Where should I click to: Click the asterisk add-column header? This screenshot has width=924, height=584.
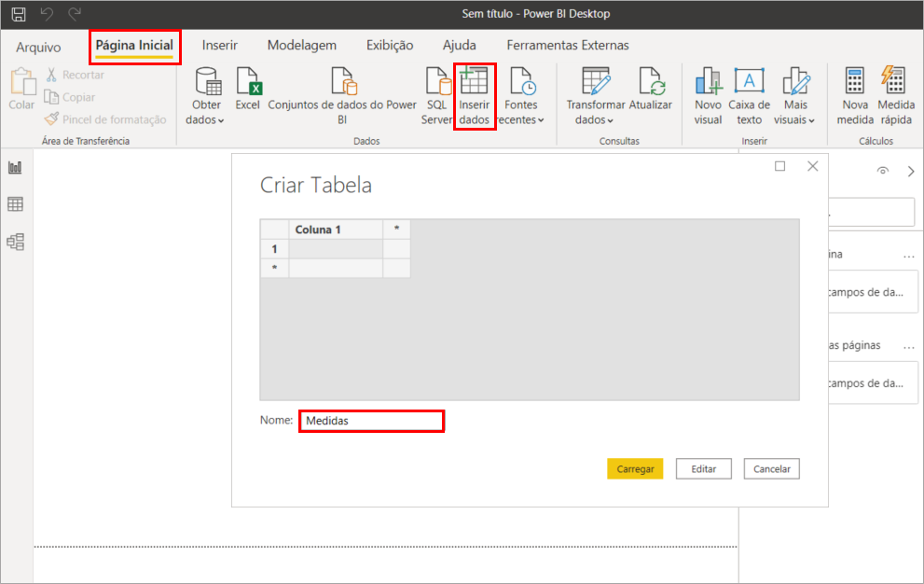(396, 229)
